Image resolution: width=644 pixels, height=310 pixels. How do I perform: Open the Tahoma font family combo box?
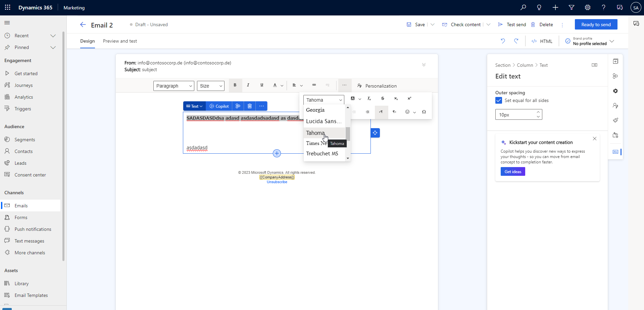tap(324, 100)
